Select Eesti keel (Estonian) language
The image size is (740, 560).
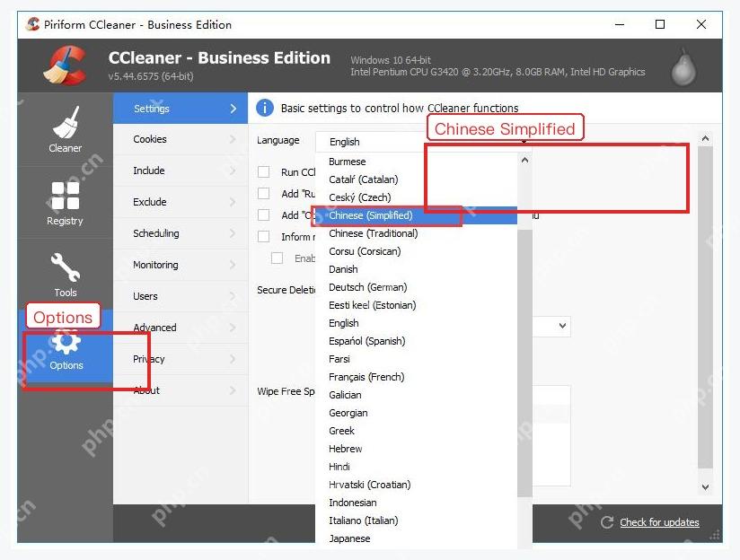click(x=417, y=305)
